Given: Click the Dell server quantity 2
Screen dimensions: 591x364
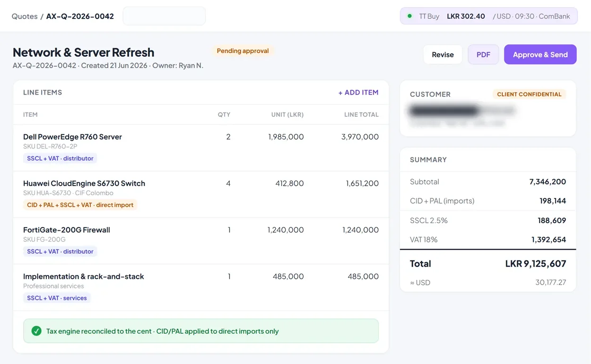Looking at the screenshot, I should [228, 137].
